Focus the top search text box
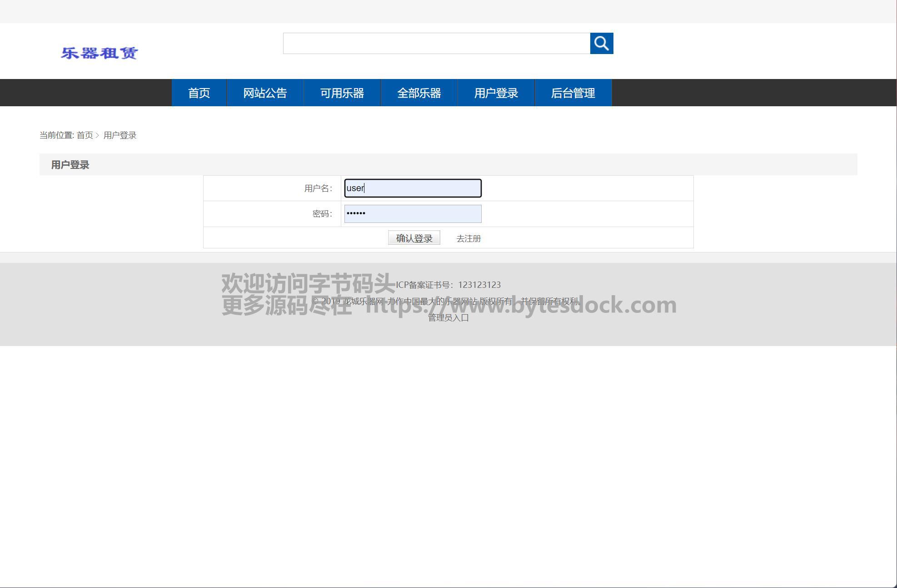 click(436, 44)
